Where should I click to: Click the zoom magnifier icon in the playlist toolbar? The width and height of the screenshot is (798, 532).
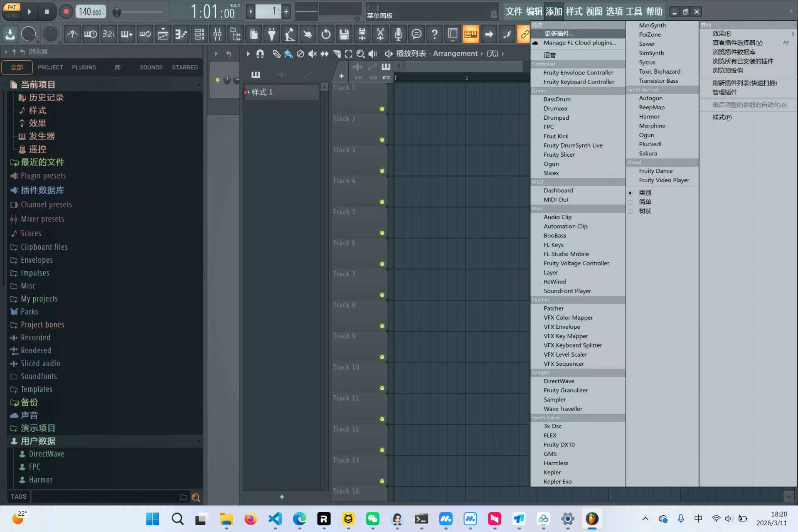[360, 54]
